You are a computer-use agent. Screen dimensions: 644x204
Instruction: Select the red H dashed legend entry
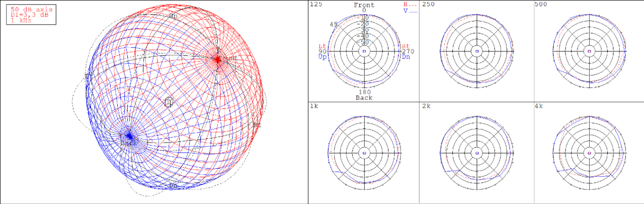coord(410,4)
